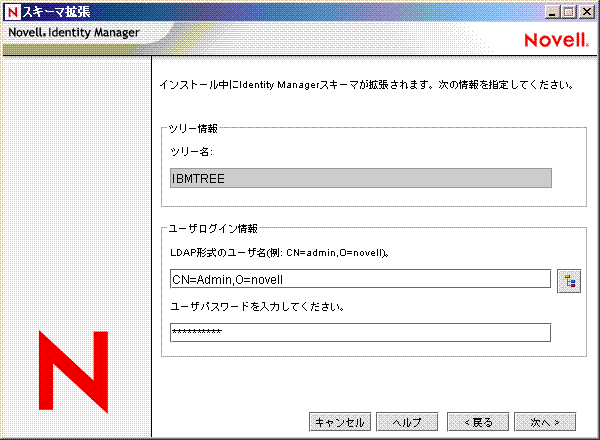Click into the user password field
Image resolution: width=600 pixels, height=440 pixels.
360,332
